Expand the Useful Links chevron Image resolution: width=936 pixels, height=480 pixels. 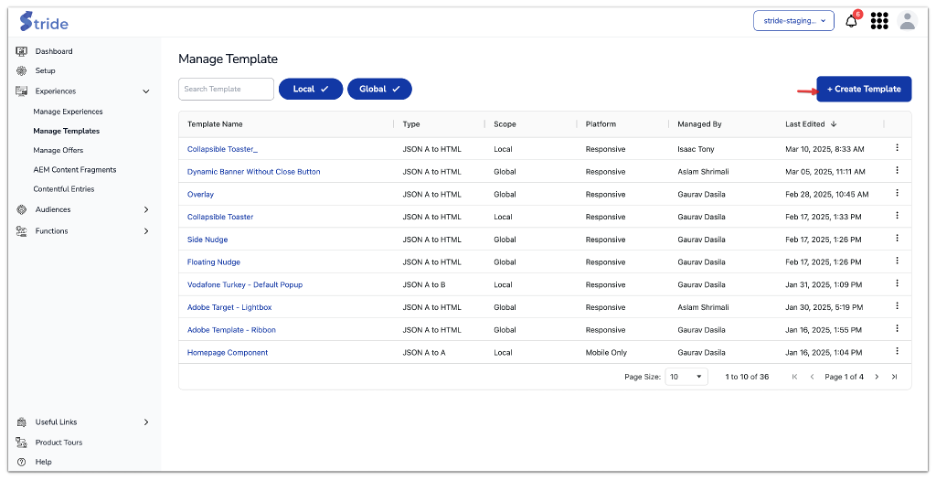[146, 422]
